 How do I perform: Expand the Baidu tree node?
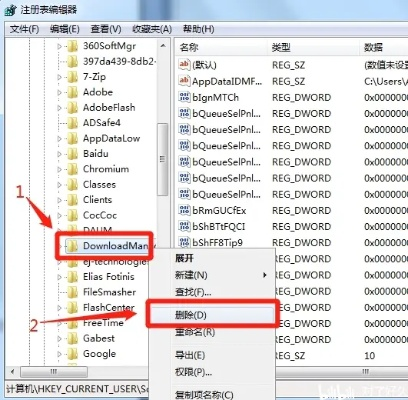(60, 154)
